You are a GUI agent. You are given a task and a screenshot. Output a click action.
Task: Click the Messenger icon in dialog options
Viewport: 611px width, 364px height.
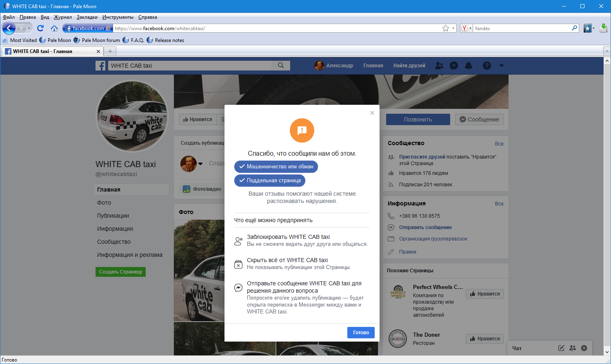point(238,288)
